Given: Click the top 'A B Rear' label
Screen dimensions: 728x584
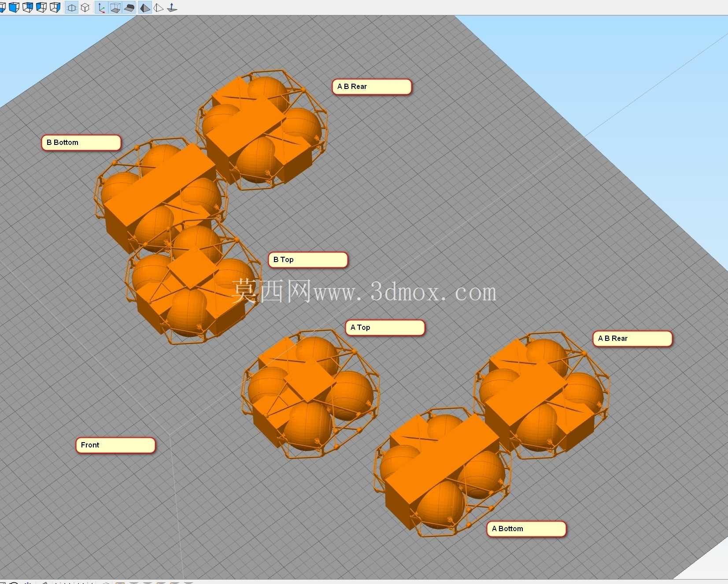Looking at the screenshot, I should coord(372,87).
